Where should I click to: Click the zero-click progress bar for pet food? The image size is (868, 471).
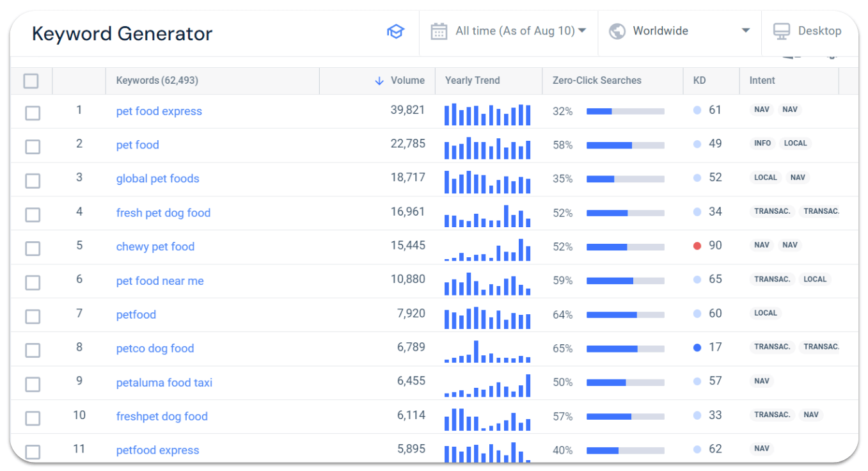625,145
